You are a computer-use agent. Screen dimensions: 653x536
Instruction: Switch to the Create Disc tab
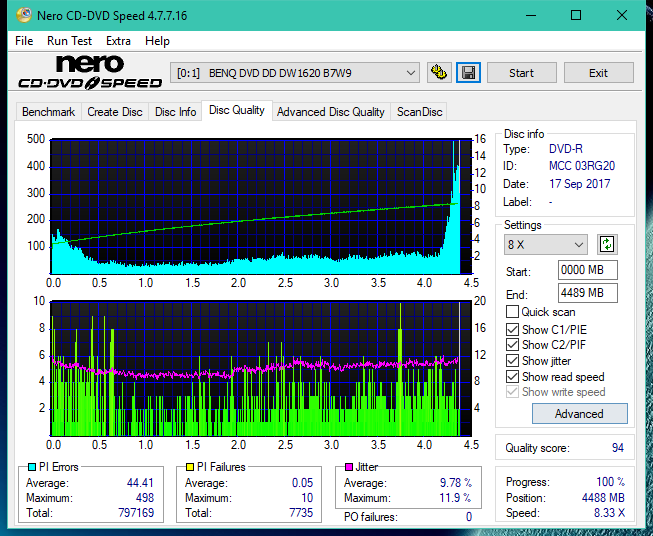click(115, 112)
